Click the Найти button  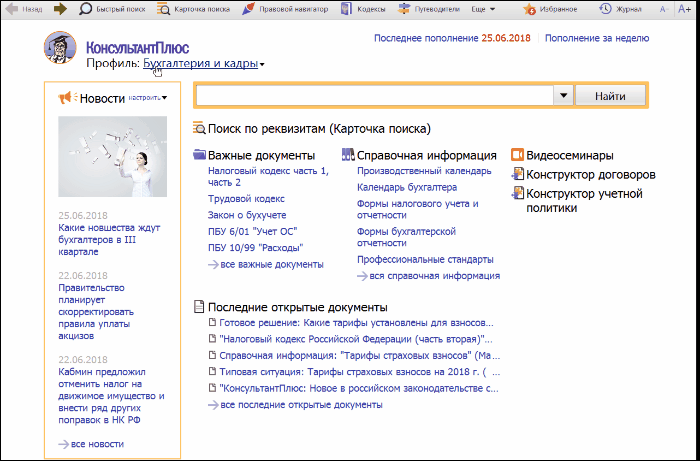pos(610,96)
